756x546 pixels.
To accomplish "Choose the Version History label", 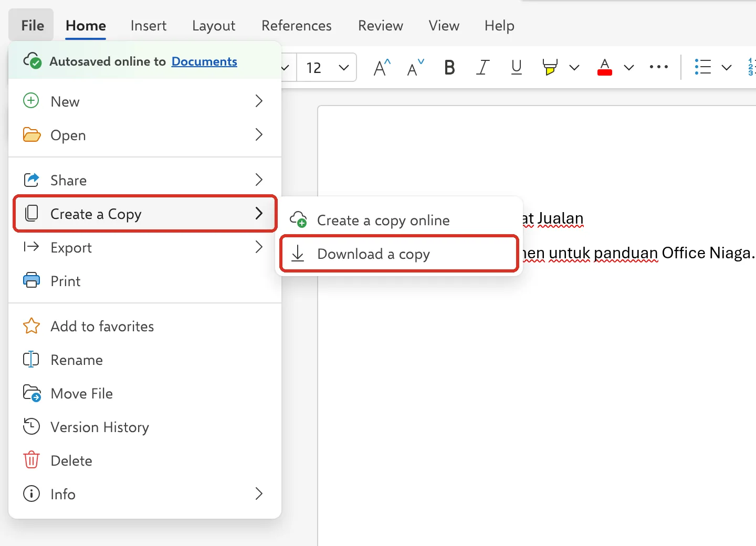I will pos(100,427).
